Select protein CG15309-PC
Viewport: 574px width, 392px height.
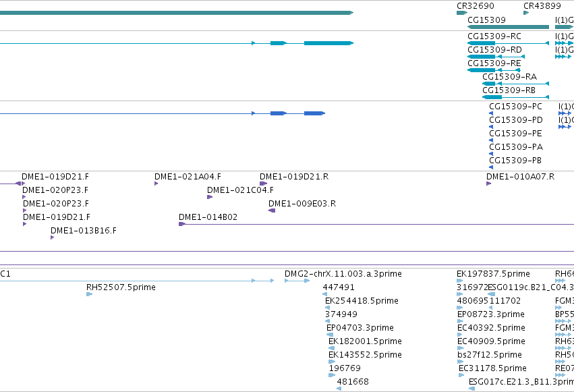[515, 107]
